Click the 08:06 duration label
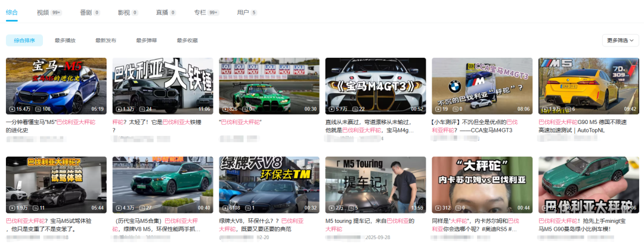 [x=524, y=109]
